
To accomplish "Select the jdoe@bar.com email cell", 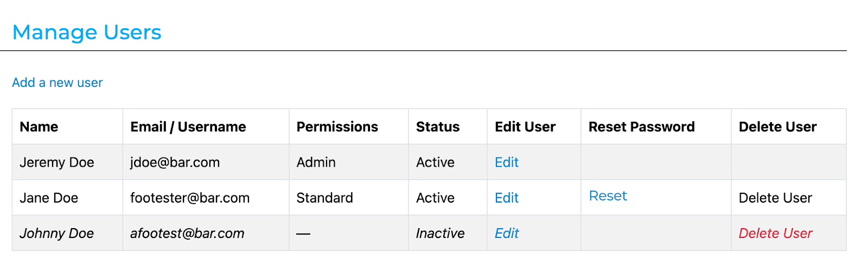I will 175,162.
